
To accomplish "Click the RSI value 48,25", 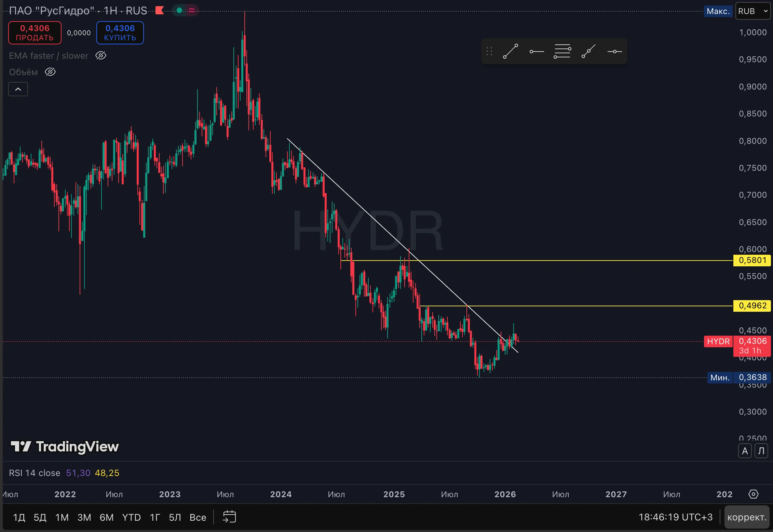I will [107, 473].
